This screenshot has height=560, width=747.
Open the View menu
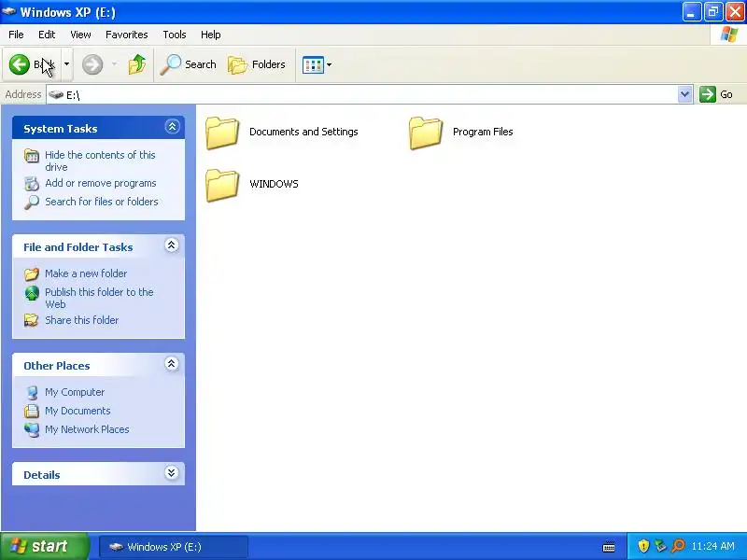(x=80, y=35)
